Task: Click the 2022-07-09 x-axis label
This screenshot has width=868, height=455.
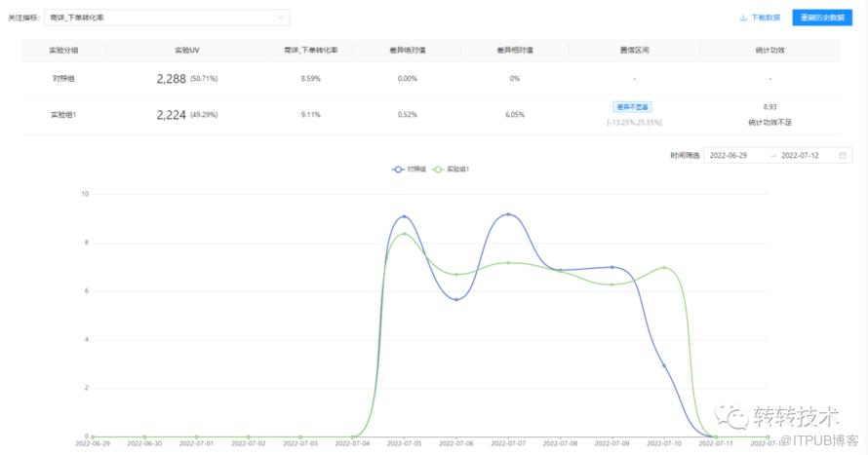Action: click(612, 443)
